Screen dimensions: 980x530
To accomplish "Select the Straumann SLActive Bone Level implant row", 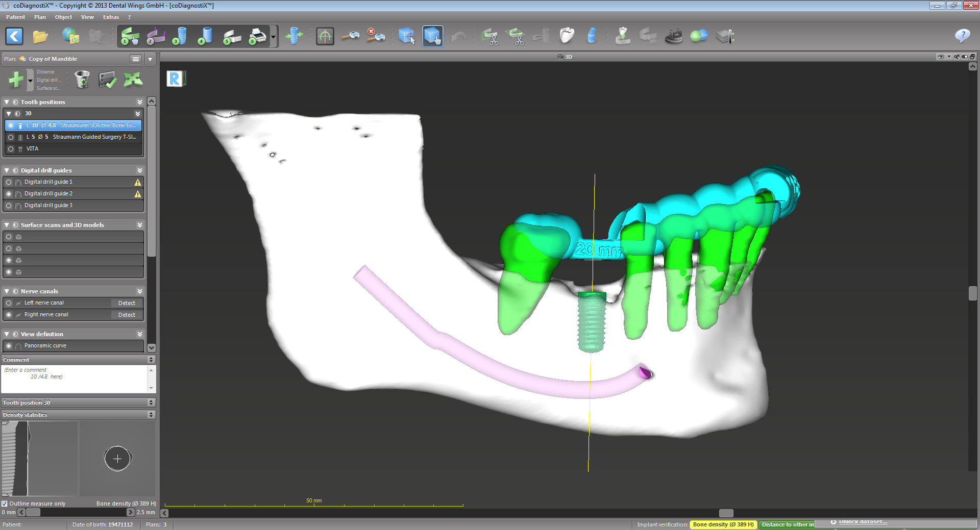I will click(x=73, y=125).
